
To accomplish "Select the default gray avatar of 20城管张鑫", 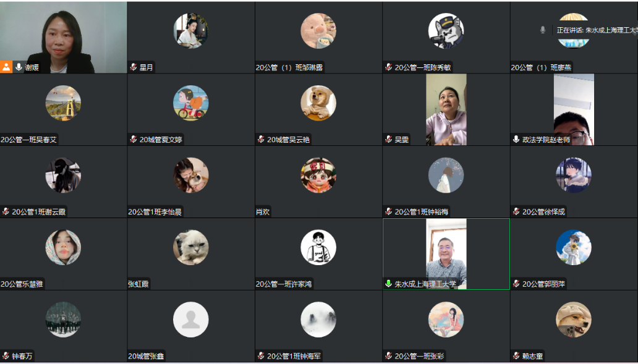I will pos(191,320).
